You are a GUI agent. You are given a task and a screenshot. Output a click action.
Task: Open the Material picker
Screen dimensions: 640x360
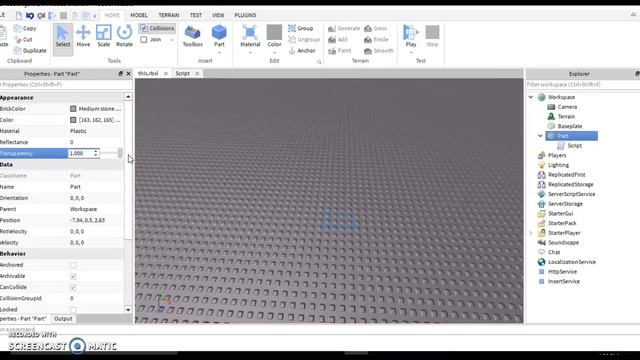click(250, 36)
